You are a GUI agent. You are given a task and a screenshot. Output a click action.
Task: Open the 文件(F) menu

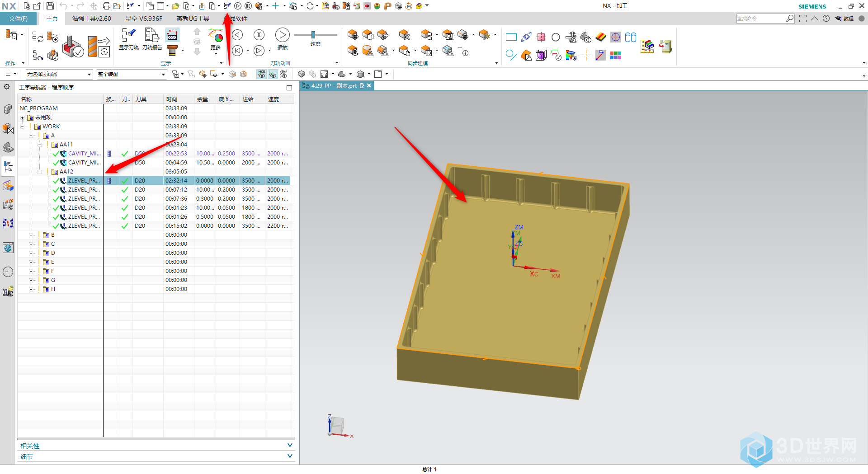(19, 19)
